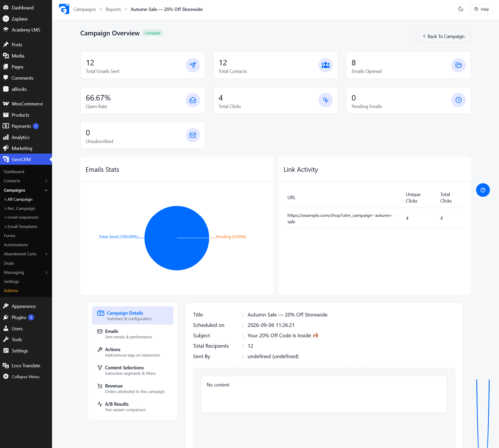Open the floating blue help bubble
This screenshot has width=499, height=448.
[483, 190]
